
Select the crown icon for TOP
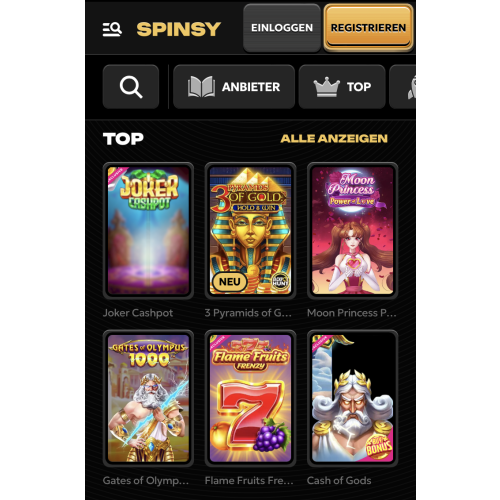click(x=326, y=87)
